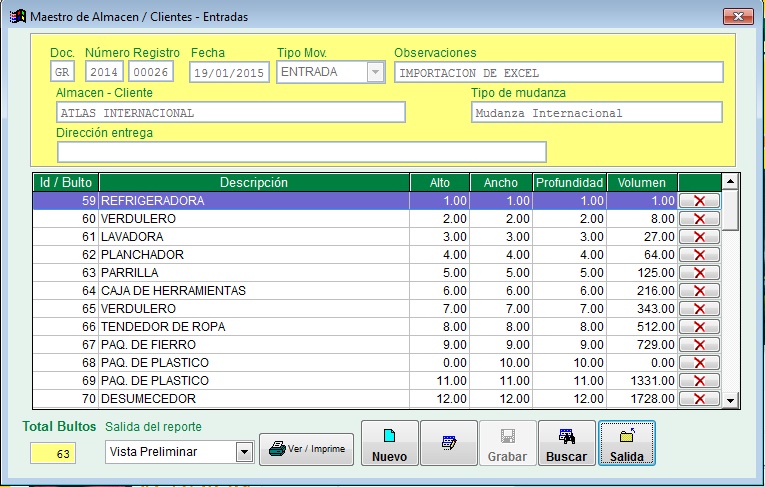
Task: Open the Tipo Mov. ENTRADA dropdown
Action: point(375,72)
